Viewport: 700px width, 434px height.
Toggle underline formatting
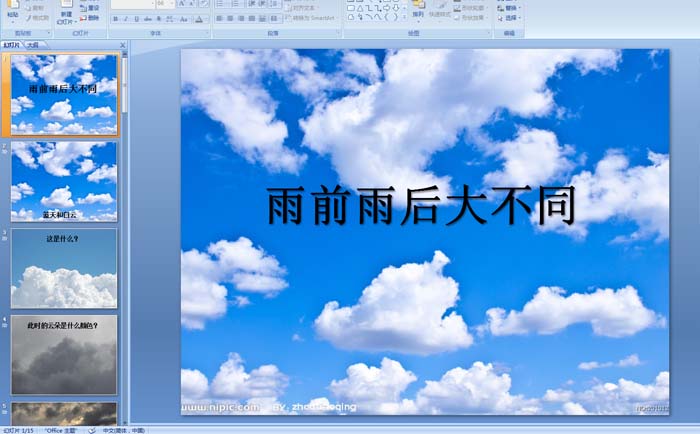tap(137, 19)
